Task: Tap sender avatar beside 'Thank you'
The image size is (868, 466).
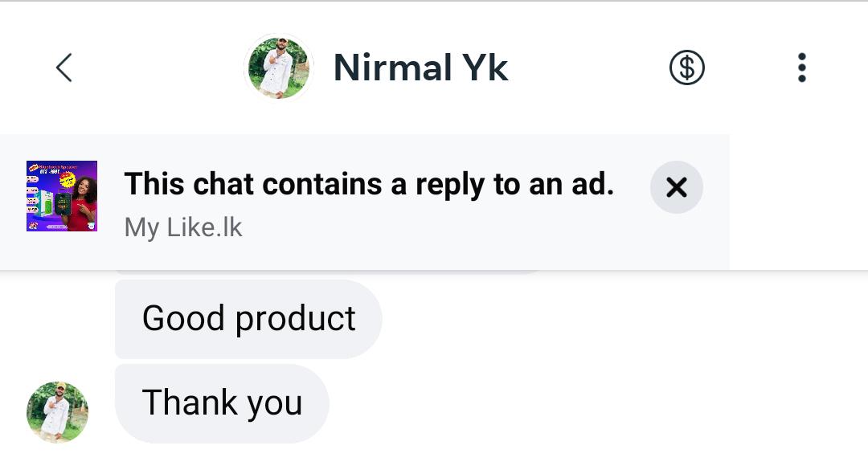Action: (57, 412)
